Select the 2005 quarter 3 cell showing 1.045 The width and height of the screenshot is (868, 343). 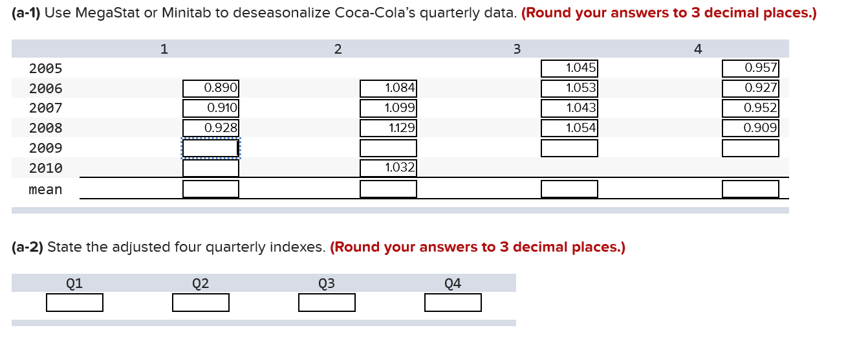569,68
